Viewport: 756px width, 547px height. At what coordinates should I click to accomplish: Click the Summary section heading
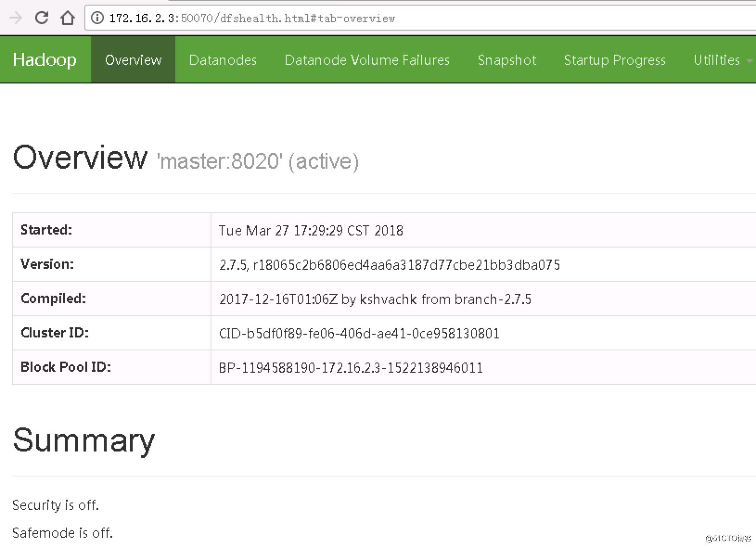(x=84, y=441)
